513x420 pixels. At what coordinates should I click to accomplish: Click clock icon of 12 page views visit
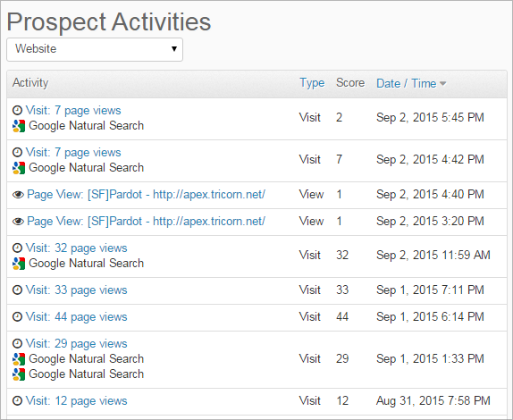point(17,400)
